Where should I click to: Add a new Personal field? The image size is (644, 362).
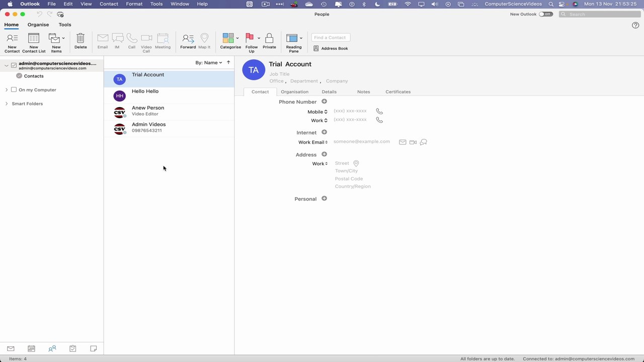324,199
